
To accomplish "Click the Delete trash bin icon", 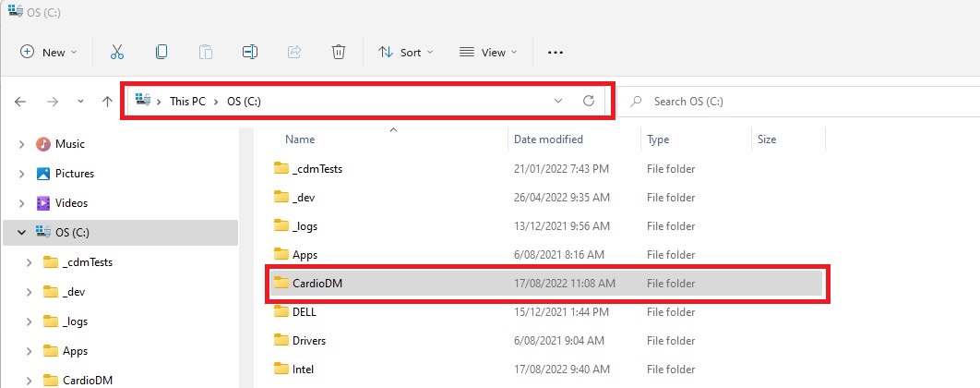I will (x=339, y=53).
